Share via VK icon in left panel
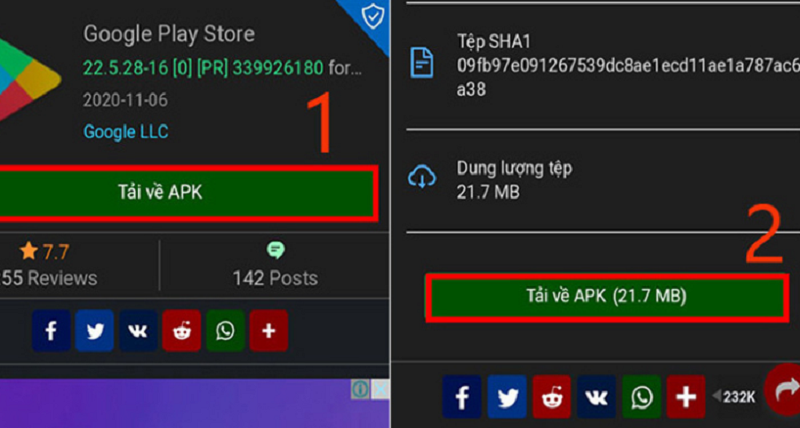This screenshot has width=800, height=428. coord(138,331)
